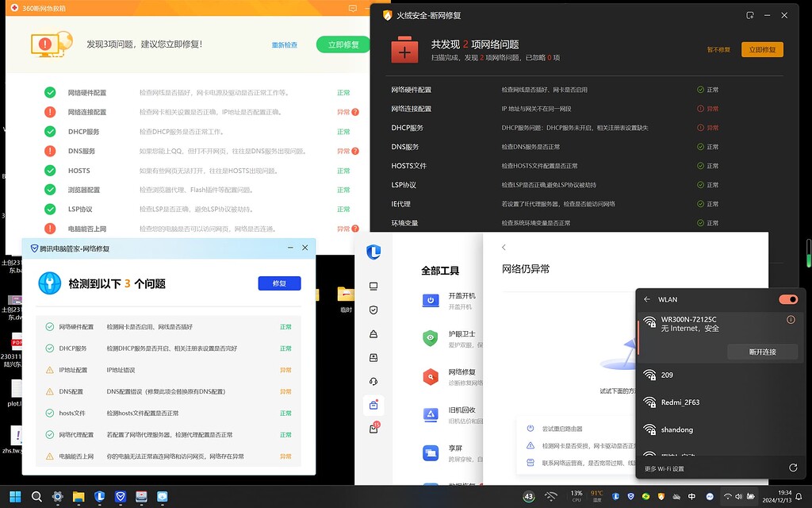Select the shandong Wi-Fi network
The width and height of the screenshot is (812, 508).
tap(720, 429)
